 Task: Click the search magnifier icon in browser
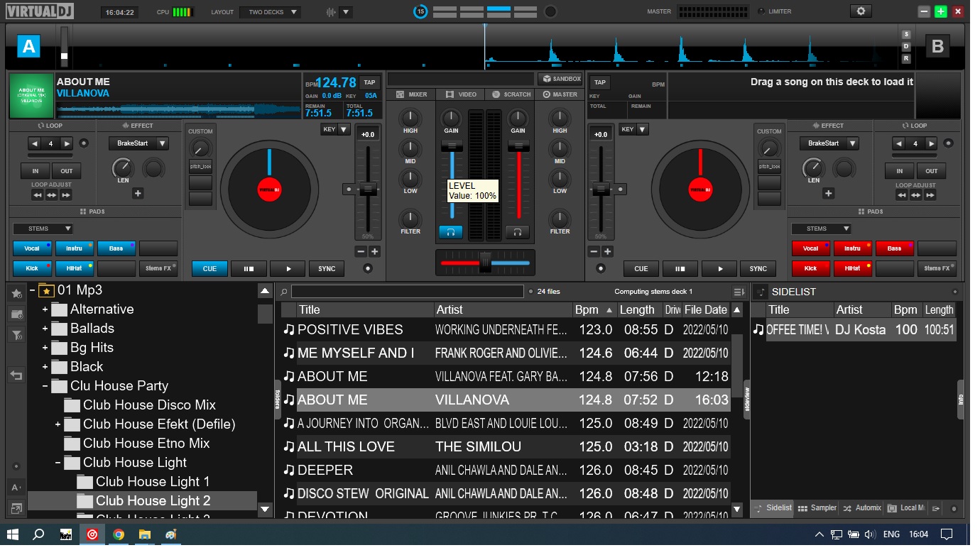tap(284, 292)
